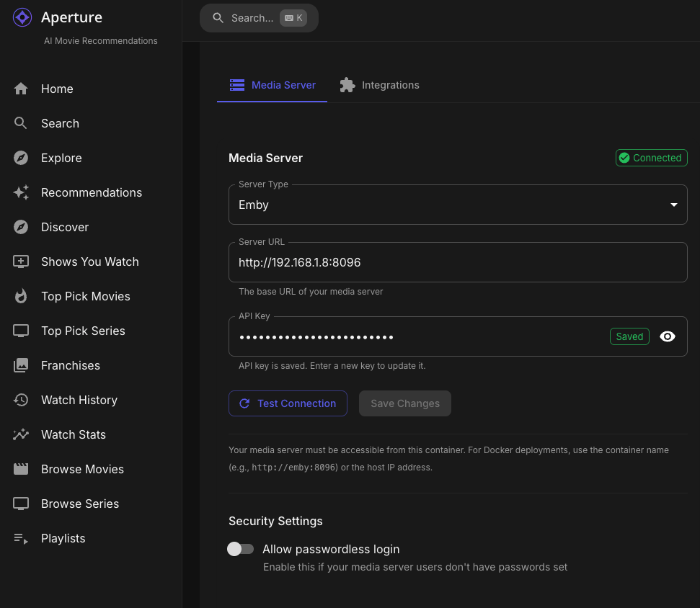The width and height of the screenshot is (700, 608).
Task: Open Watch Stats chart icon
Action: click(21, 434)
